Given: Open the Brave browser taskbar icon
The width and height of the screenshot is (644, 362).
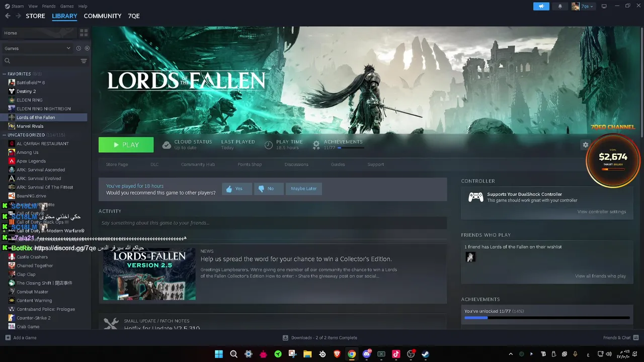Looking at the screenshot, I should point(337,354).
